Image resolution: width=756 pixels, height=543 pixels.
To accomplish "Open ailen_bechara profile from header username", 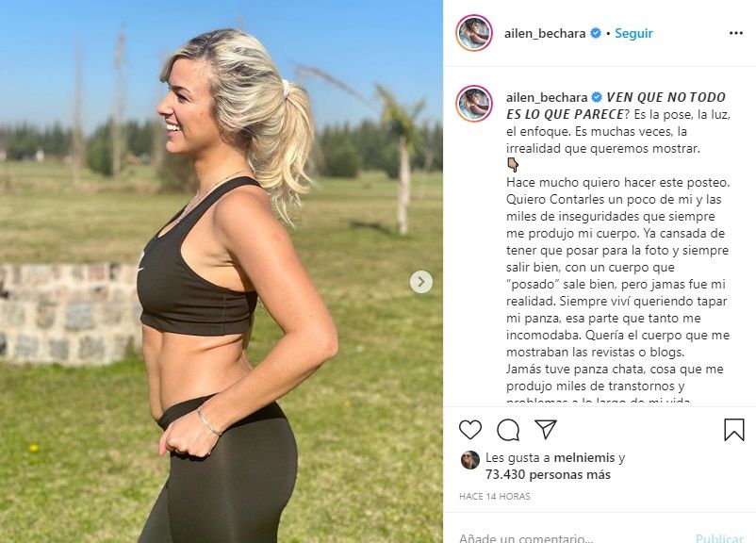I will click(x=545, y=33).
